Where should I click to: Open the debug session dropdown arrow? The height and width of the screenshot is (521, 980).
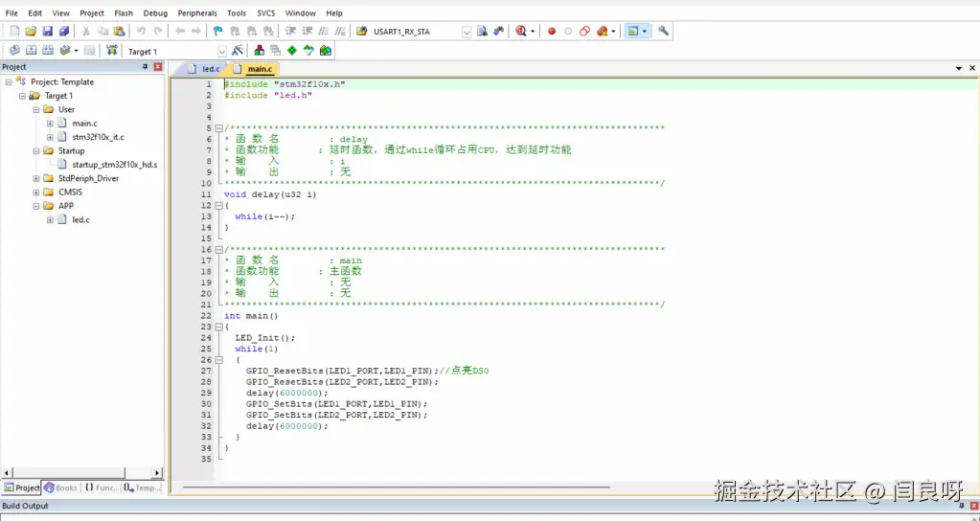point(533,32)
